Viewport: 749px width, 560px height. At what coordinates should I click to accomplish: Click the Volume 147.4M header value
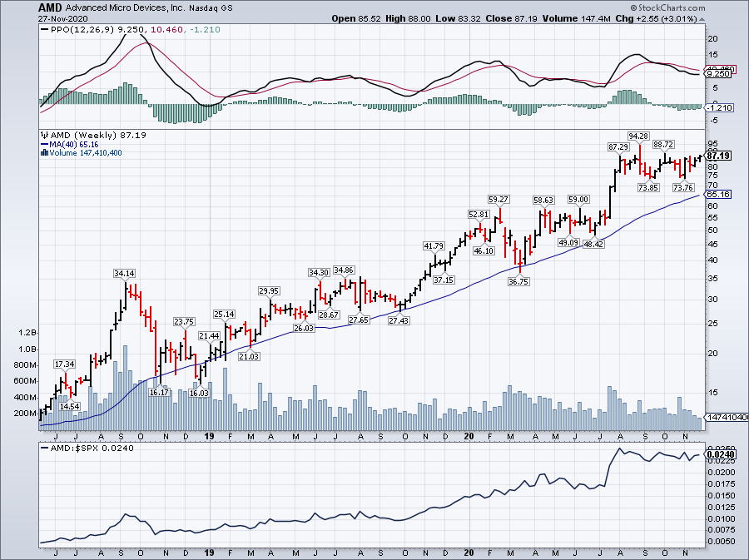coord(576,18)
